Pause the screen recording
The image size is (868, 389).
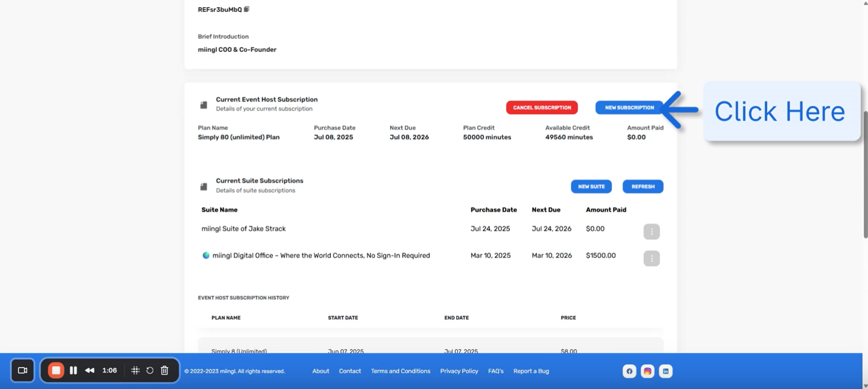pyautogui.click(x=73, y=370)
